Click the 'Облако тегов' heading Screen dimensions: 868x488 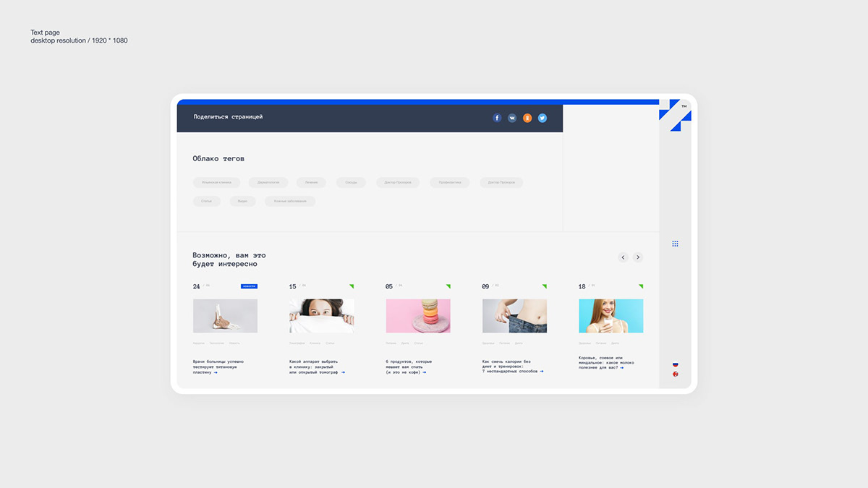(x=218, y=158)
